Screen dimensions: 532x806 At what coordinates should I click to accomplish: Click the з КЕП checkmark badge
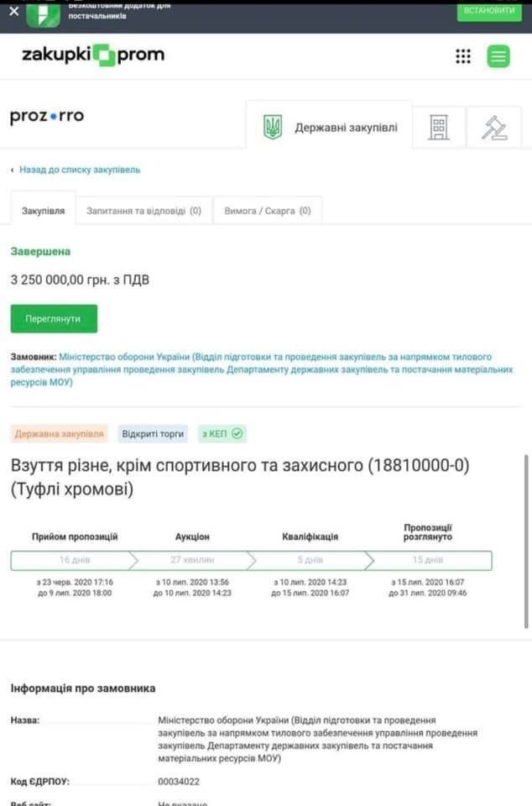pyautogui.click(x=222, y=434)
